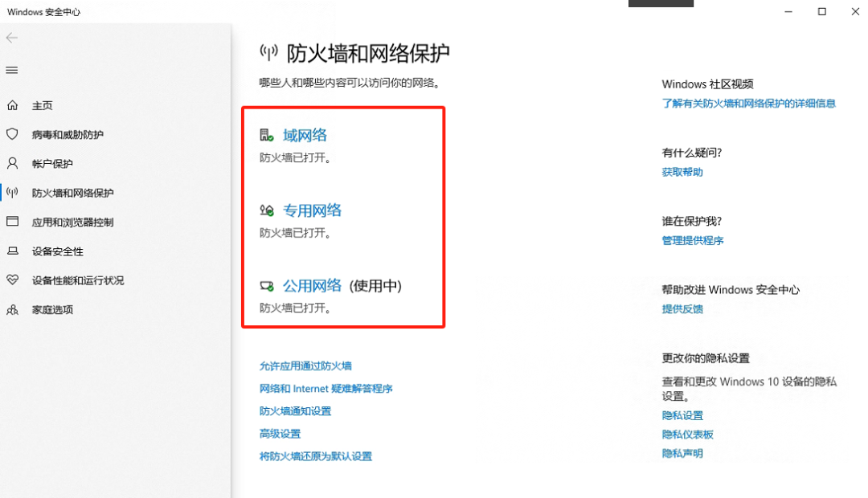Click 提供反馈 link
The image size is (868, 498).
682,309
